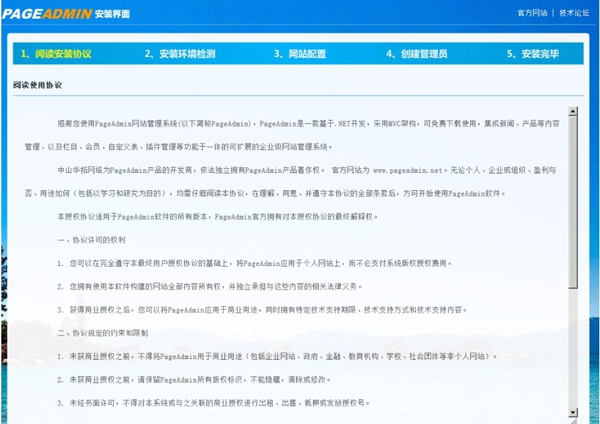Click rights item 1 about 个人网站
The image size is (600, 424).
click(254, 263)
